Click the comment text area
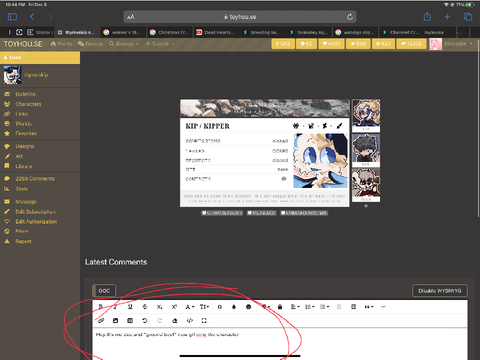The height and width of the screenshot is (360, 480). [x=280, y=343]
